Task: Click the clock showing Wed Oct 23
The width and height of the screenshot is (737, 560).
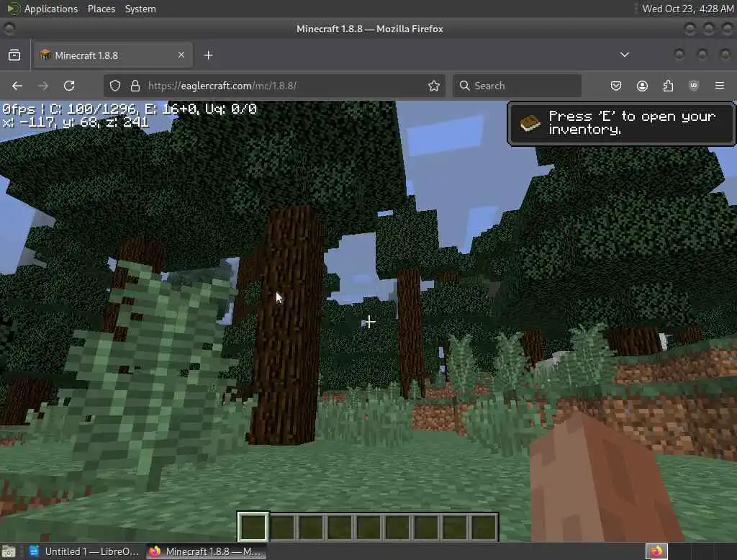Action: 687,9
